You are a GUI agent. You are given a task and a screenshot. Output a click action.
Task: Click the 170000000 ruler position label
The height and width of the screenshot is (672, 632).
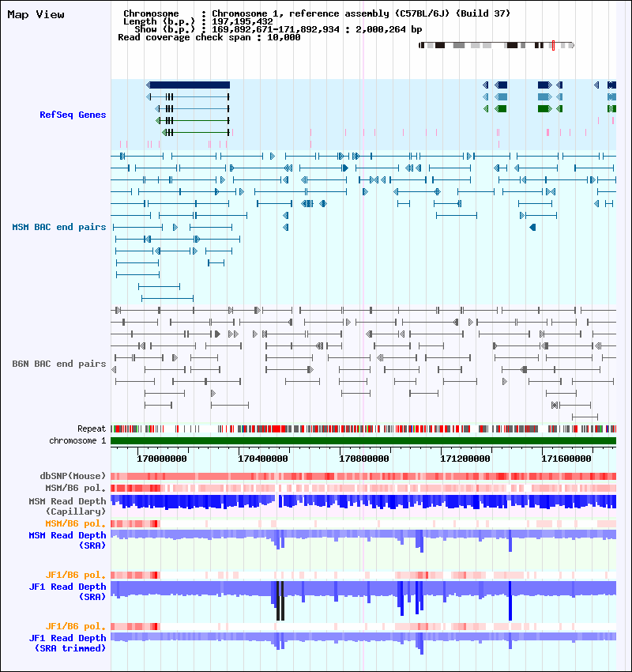click(161, 459)
